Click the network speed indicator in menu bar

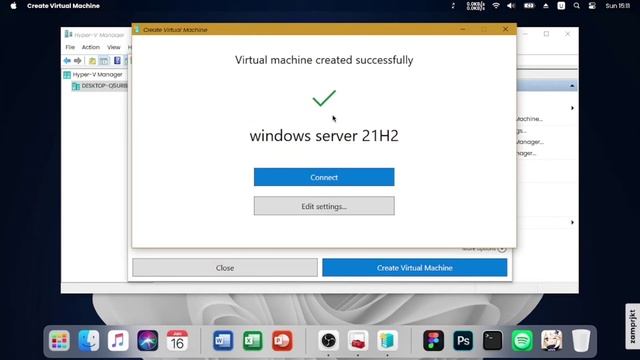[476, 6]
